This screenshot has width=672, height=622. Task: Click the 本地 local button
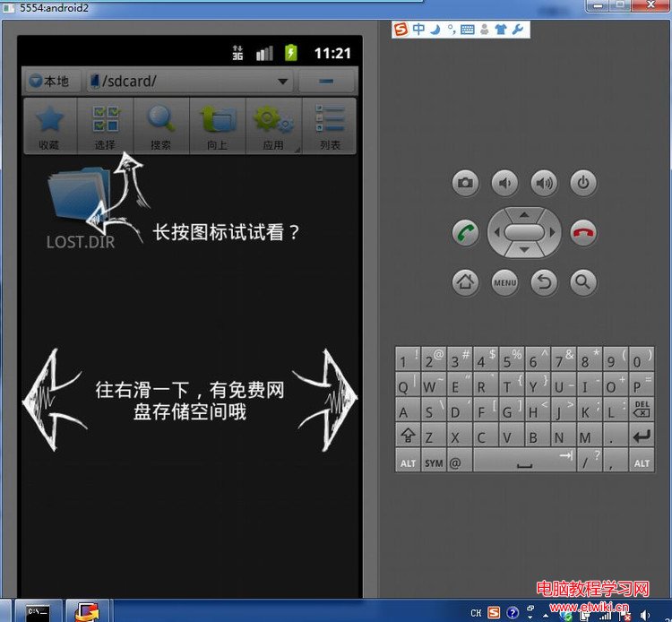pos(51,81)
